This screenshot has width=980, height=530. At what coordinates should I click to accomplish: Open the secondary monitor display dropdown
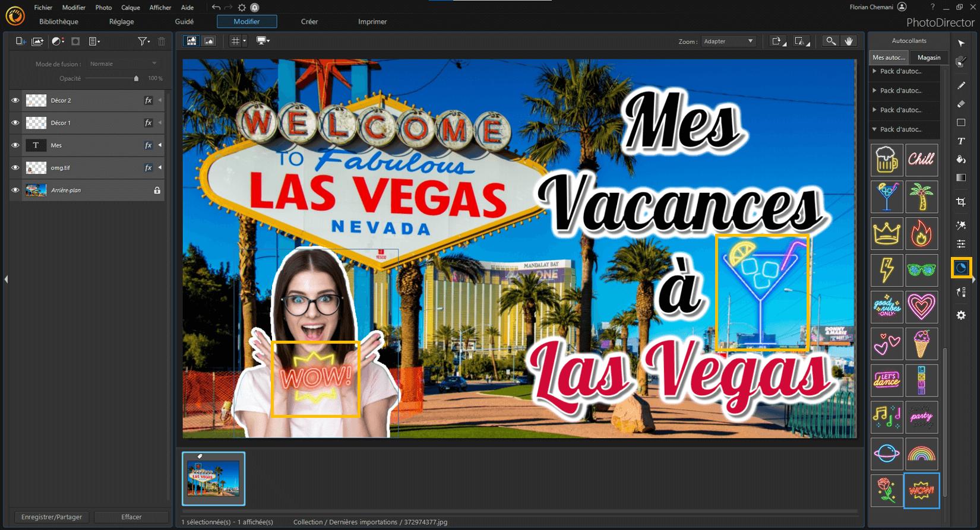click(263, 41)
